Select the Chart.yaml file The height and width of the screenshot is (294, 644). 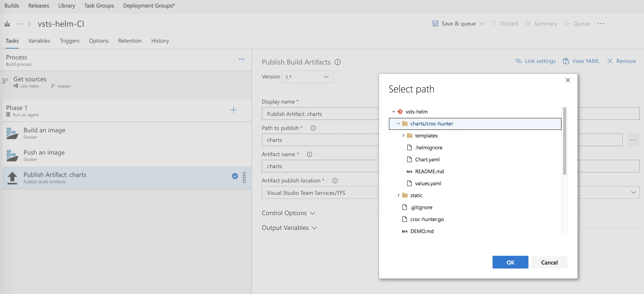[x=427, y=160]
